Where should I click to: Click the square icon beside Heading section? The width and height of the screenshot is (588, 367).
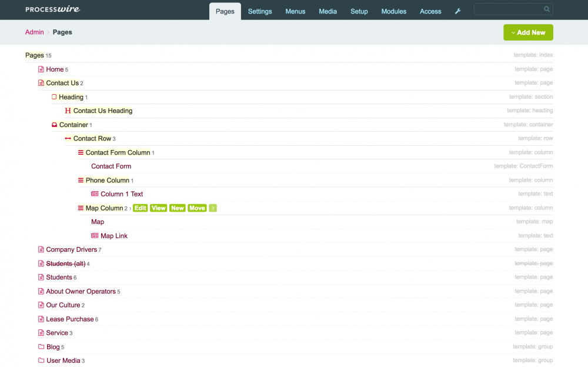54,97
